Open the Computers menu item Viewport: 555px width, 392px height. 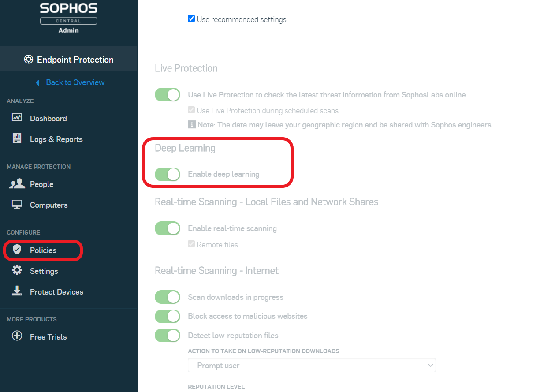48,205
